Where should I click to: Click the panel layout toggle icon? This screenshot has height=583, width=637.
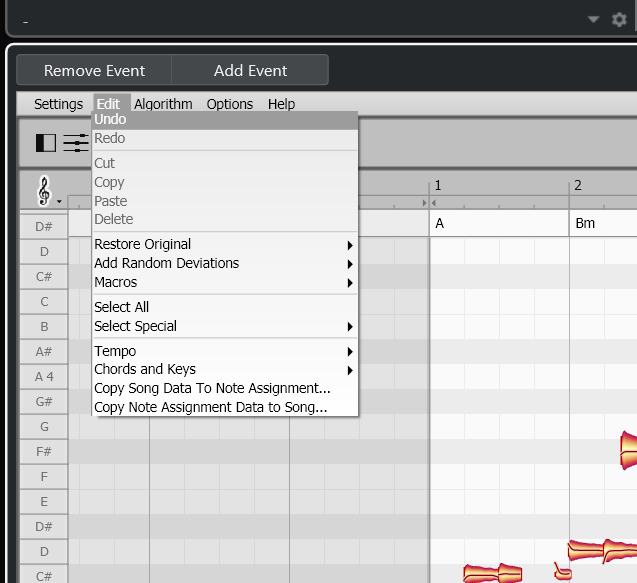[46, 143]
